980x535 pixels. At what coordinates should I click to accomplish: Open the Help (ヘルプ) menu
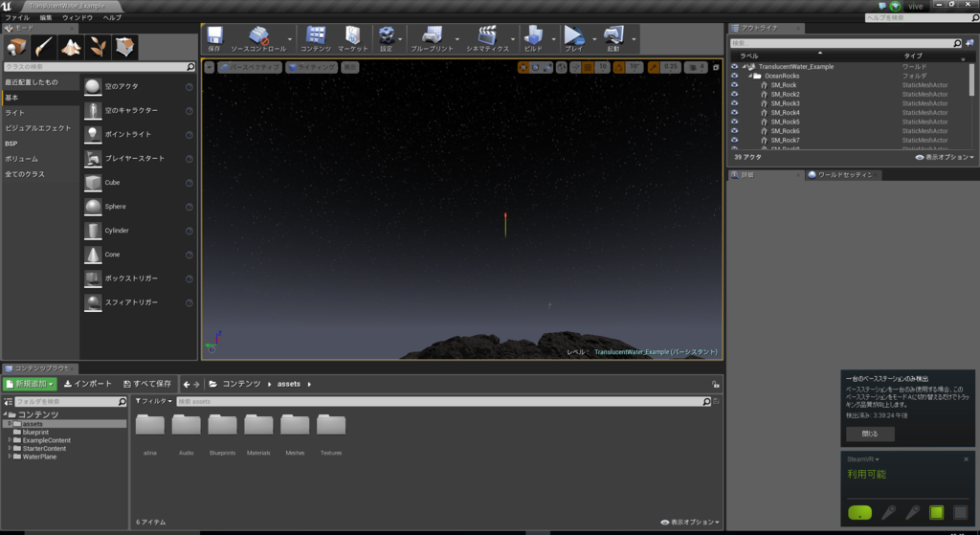point(112,18)
